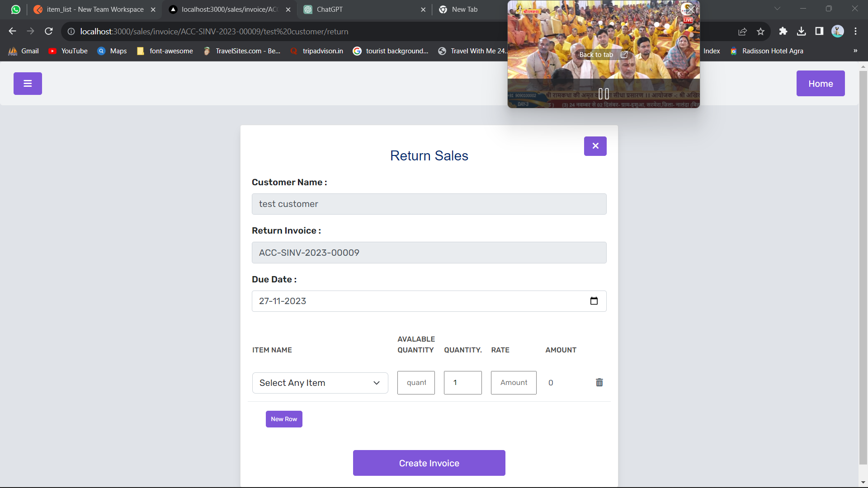
Task: Open YouTube bookmark
Action: pyautogui.click(x=68, y=51)
